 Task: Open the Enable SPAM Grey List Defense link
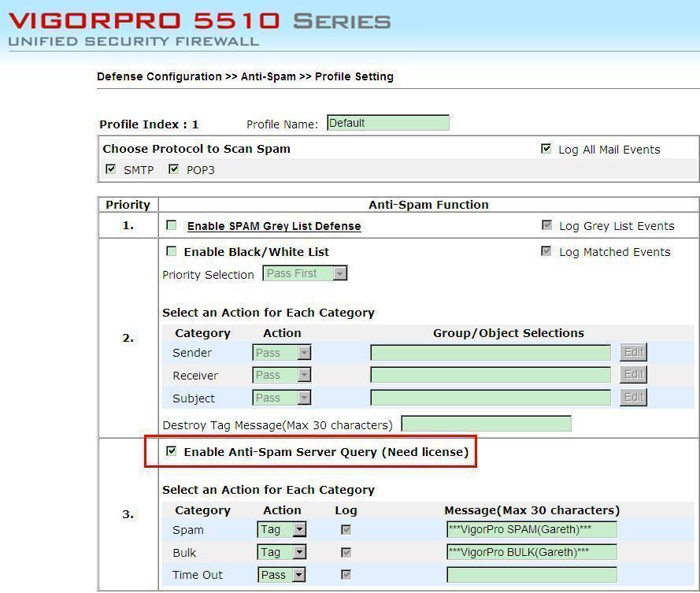pos(274,226)
